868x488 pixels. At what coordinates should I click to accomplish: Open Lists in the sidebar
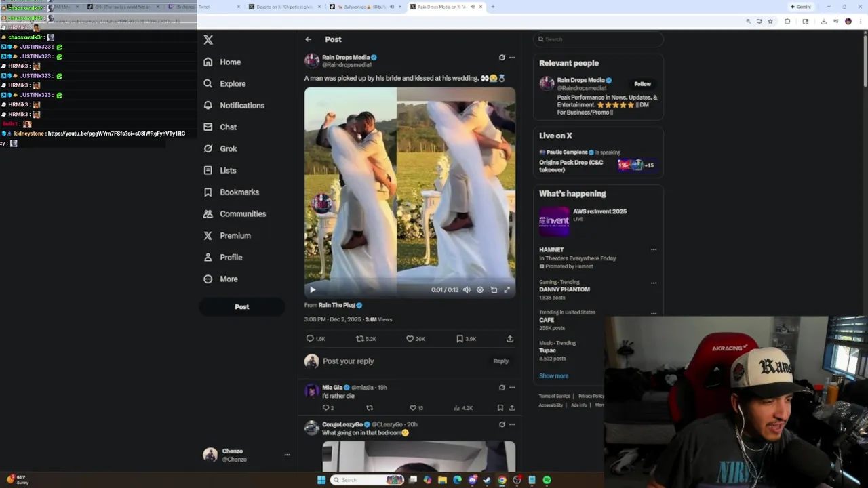pos(220,170)
